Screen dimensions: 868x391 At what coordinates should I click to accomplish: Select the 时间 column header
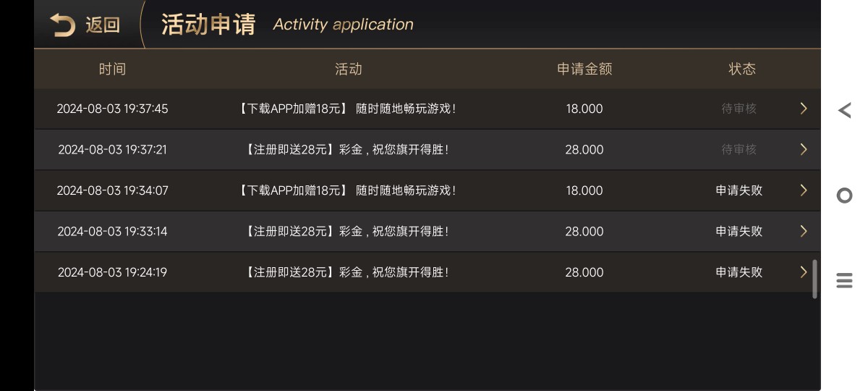tap(112, 69)
